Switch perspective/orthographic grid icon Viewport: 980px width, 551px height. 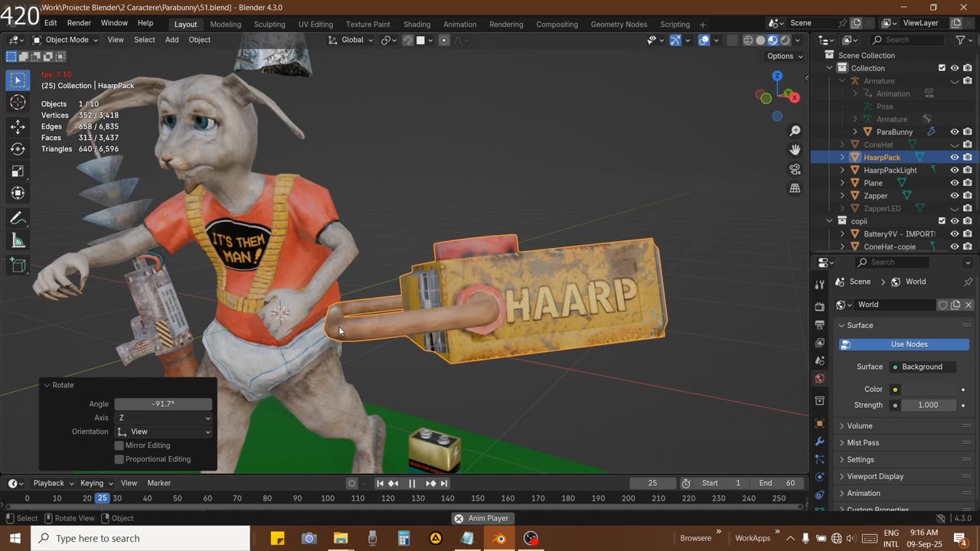[795, 188]
